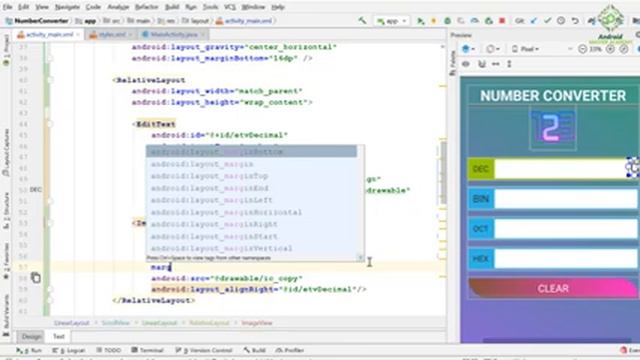Viewport: 640px width, 360px height.
Task: Stop the app with red square icon
Action: (x=502, y=21)
